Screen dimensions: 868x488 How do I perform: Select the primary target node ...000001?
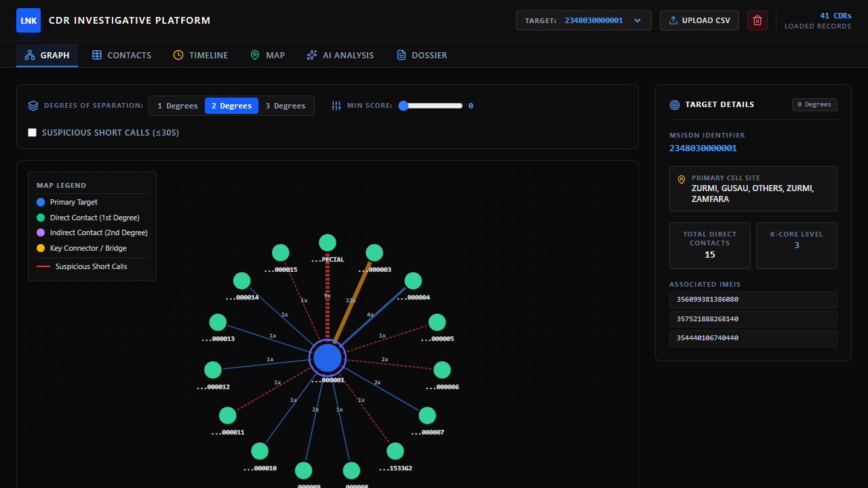[328, 358]
